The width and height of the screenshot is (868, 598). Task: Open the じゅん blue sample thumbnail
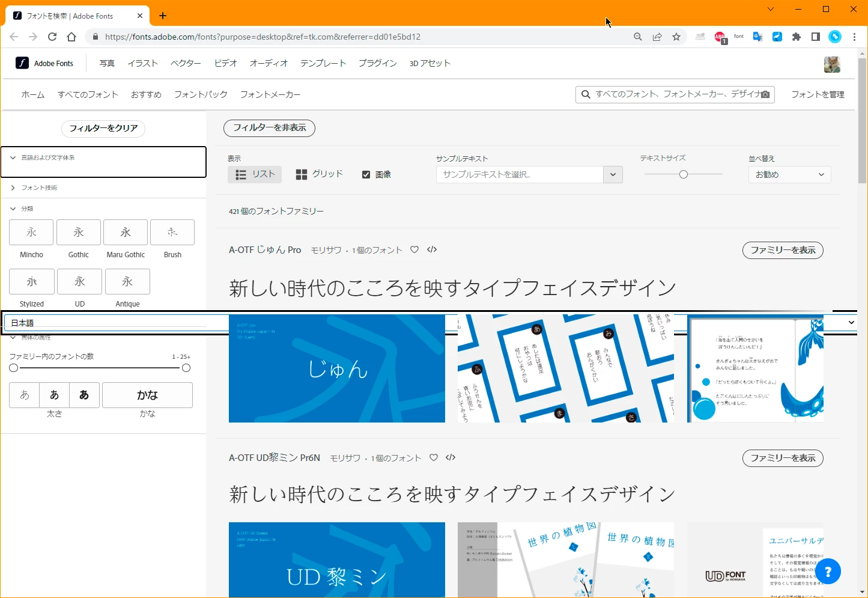pos(337,368)
